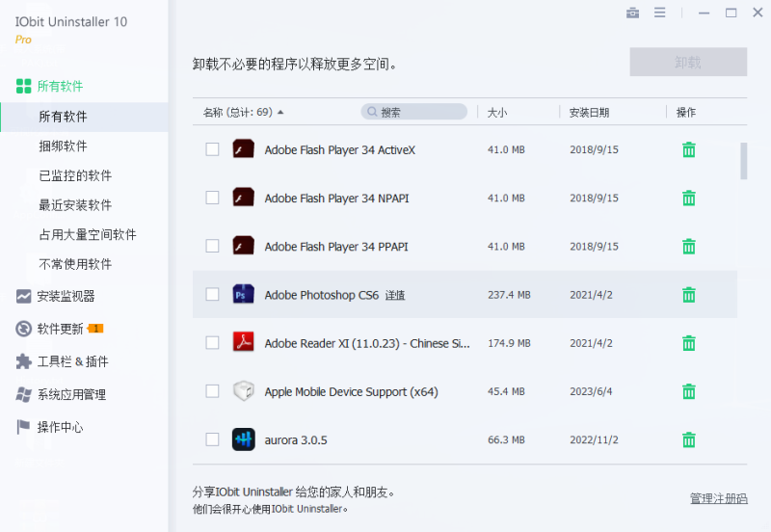Go to 软件更新 section
The image size is (771, 532).
(x=60, y=329)
